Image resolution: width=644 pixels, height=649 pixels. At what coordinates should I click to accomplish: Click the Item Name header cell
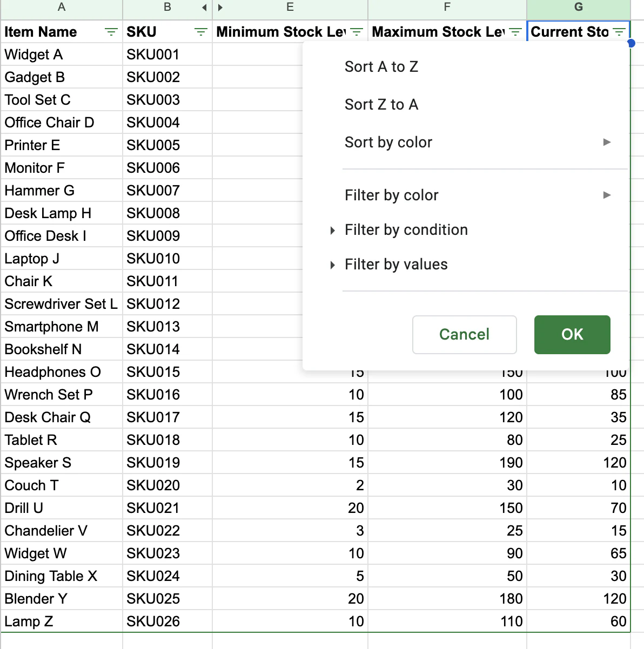pyautogui.click(x=62, y=32)
